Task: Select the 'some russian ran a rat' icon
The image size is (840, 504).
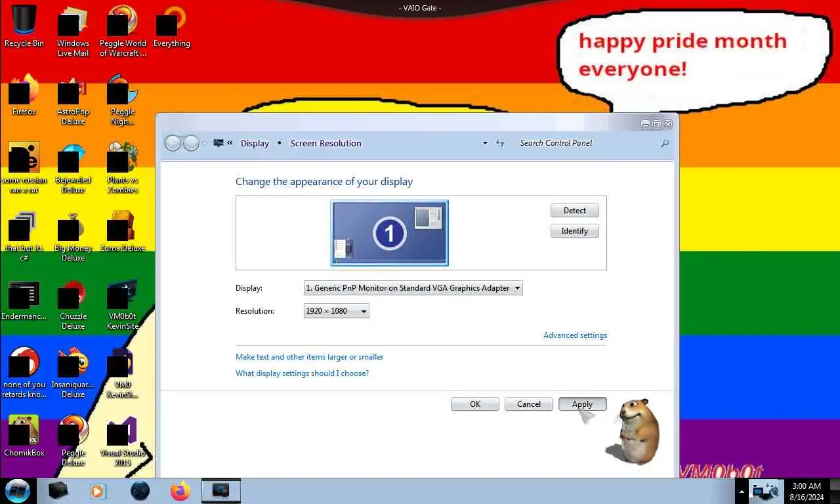Action: point(24,168)
